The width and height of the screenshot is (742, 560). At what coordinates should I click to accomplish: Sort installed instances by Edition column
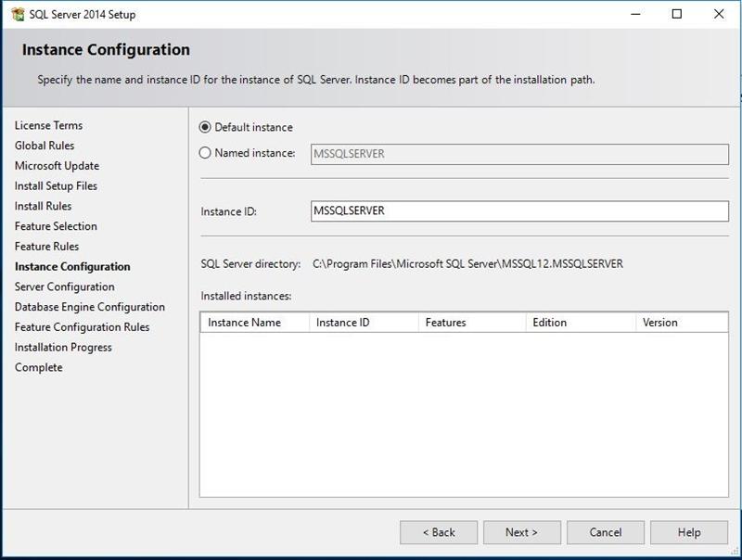580,323
